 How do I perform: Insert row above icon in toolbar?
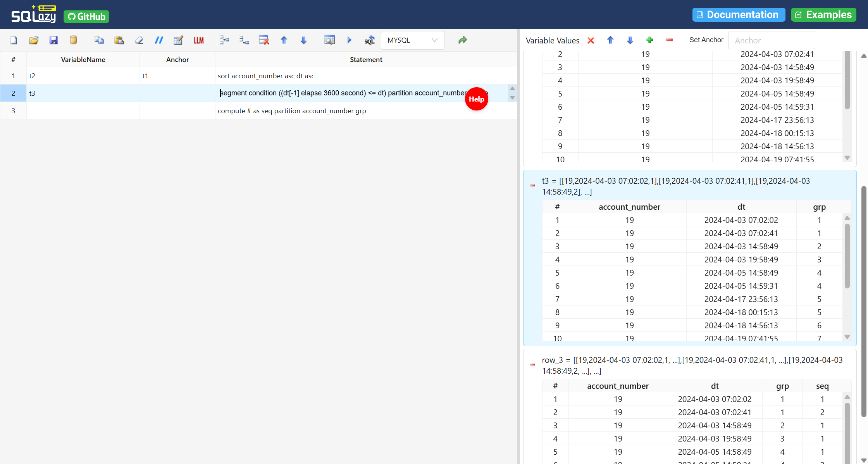[x=224, y=40]
